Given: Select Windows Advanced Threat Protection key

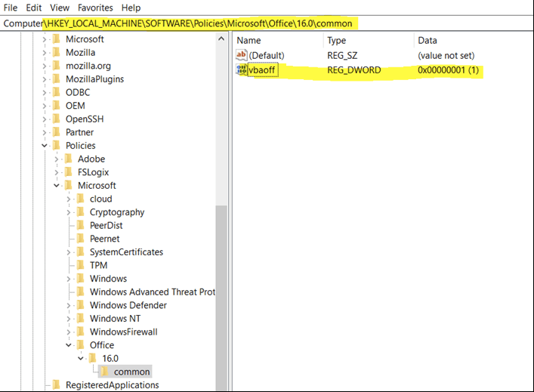Looking at the screenshot, I should point(153,292).
